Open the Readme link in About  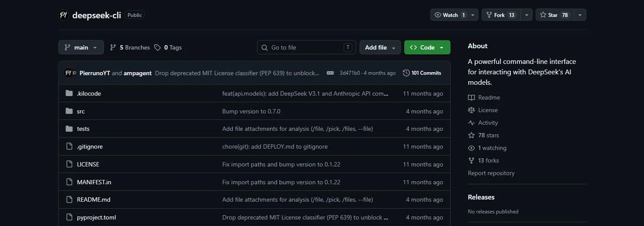point(489,97)
